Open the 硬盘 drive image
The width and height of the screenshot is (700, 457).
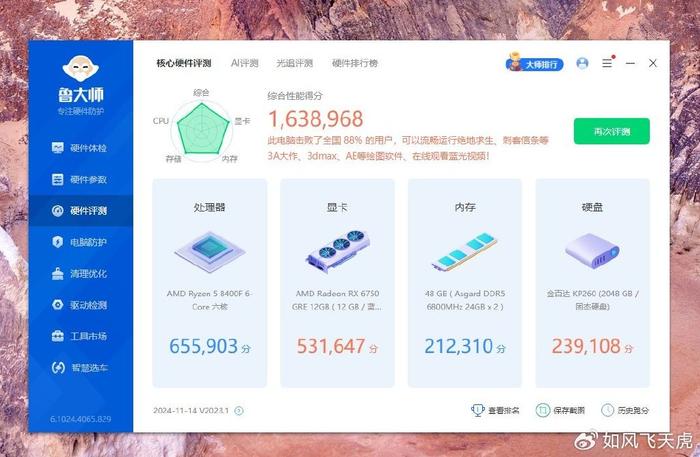(x=592, y=251)
